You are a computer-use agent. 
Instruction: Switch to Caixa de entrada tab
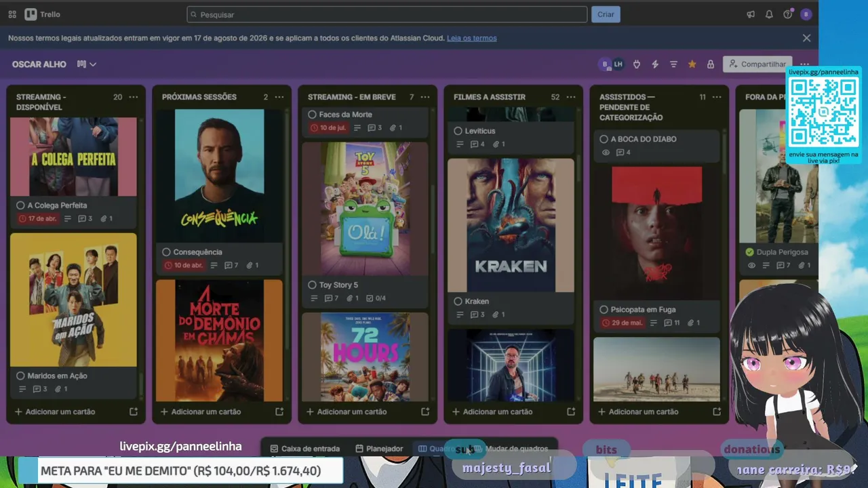tap(305, 449)
